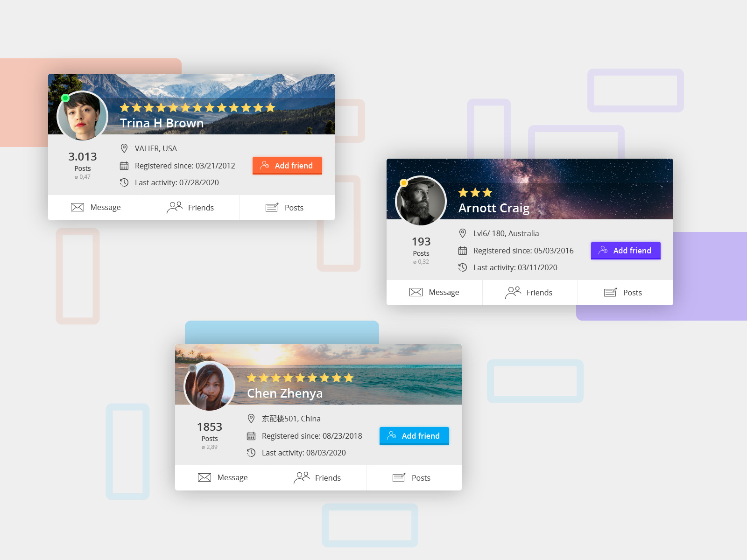The image size is (747, 560).
Task: Click the calendar icon on Trina's Registered since row
Action: pos(124,166)
